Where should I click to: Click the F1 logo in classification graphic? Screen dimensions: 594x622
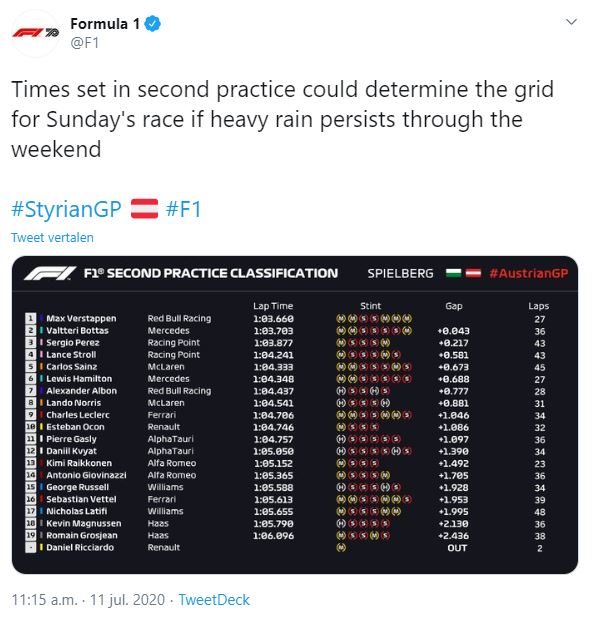tap(50, 274)
